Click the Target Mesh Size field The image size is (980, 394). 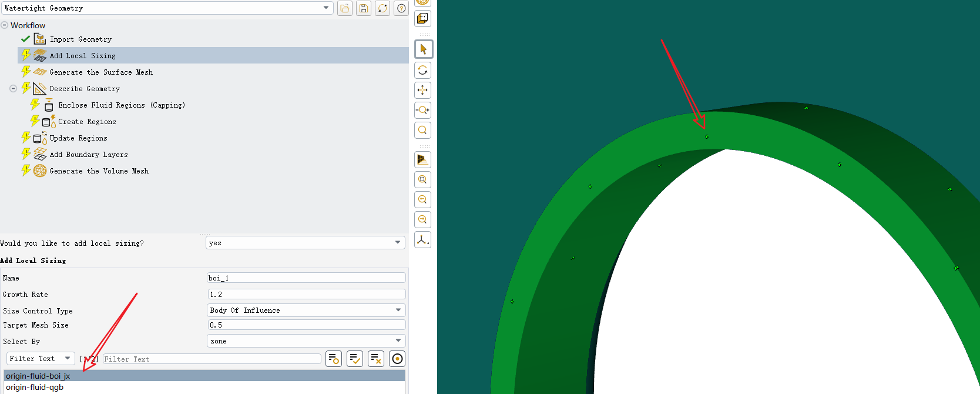tap(306, 325)
